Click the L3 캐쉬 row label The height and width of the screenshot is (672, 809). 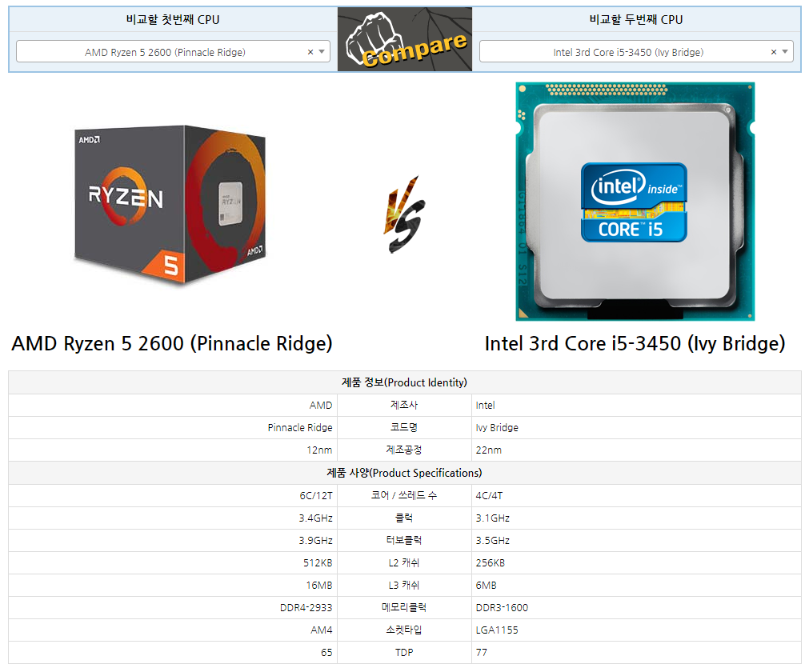(x=404, y=586)
